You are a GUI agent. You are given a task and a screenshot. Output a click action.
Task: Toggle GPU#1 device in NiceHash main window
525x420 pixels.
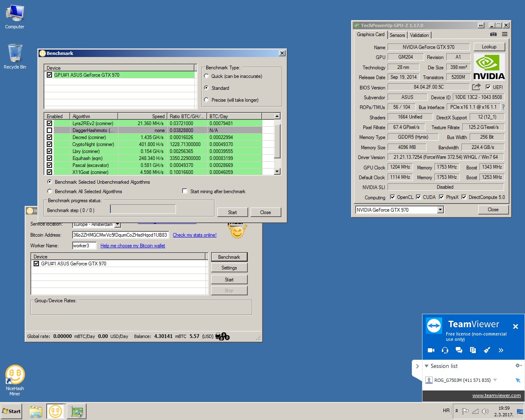pyautogui.click(x=37, y=264)
